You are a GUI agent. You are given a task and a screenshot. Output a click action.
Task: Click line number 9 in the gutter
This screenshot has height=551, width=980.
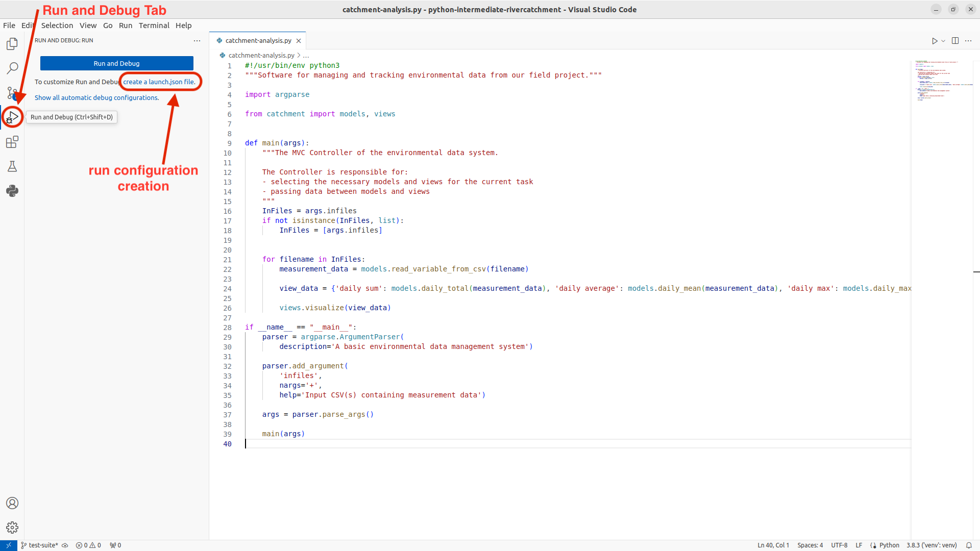(x=229, y=143)
